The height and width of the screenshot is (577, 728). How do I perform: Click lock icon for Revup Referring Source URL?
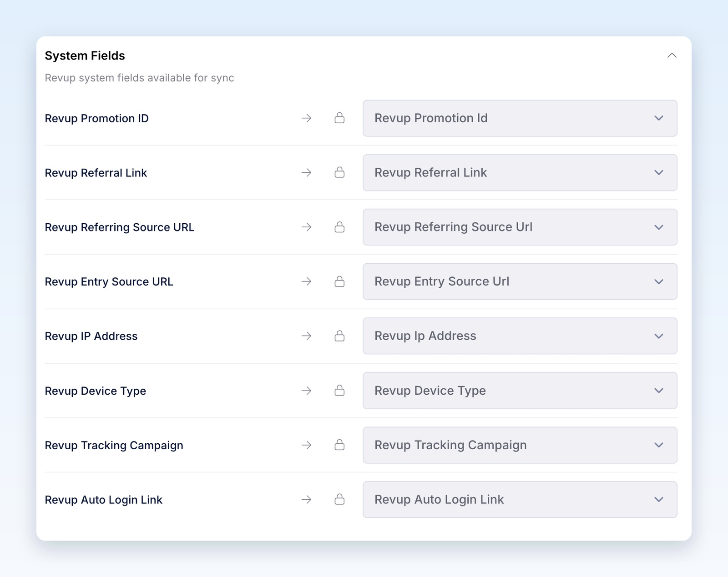[339, 227]
